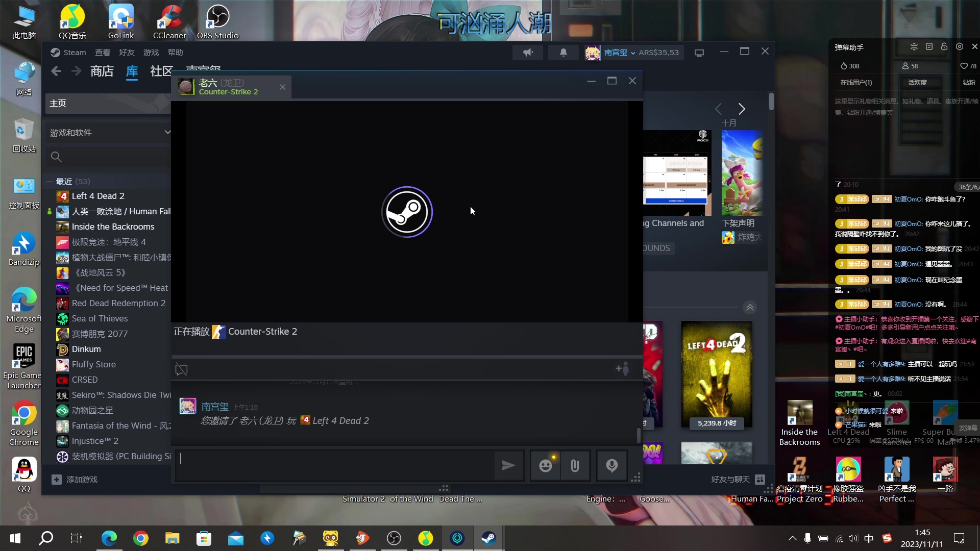
Task: Close the 老六 chat tab
Action: tap(282, 87)
